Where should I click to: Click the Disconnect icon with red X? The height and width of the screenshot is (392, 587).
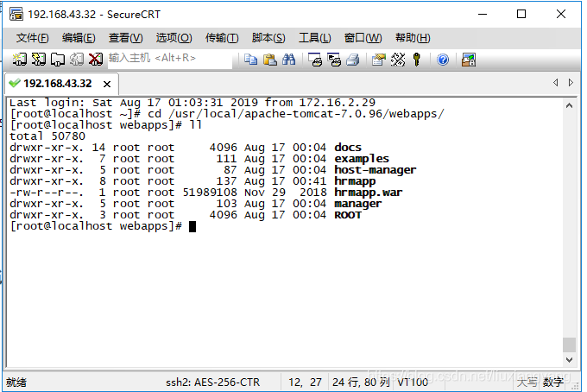(x=96, y=60)
